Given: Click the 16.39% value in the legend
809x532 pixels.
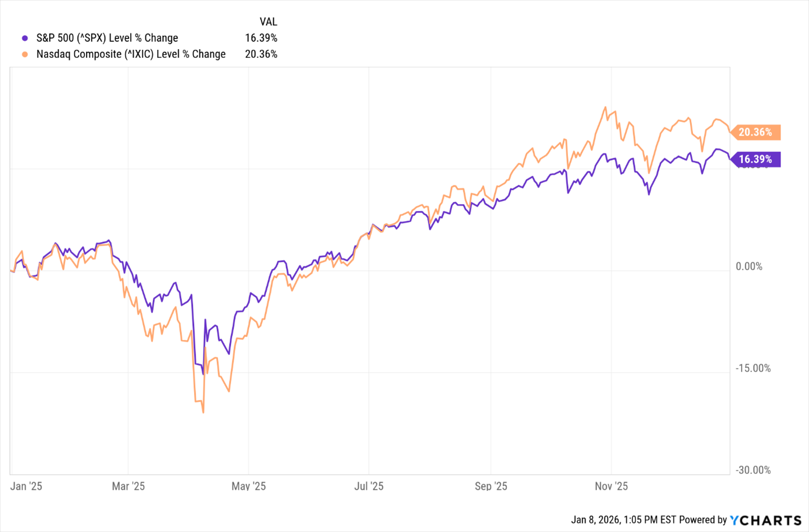Looking at the screenshot, I should pyautogui.click(x=261, y=38).
